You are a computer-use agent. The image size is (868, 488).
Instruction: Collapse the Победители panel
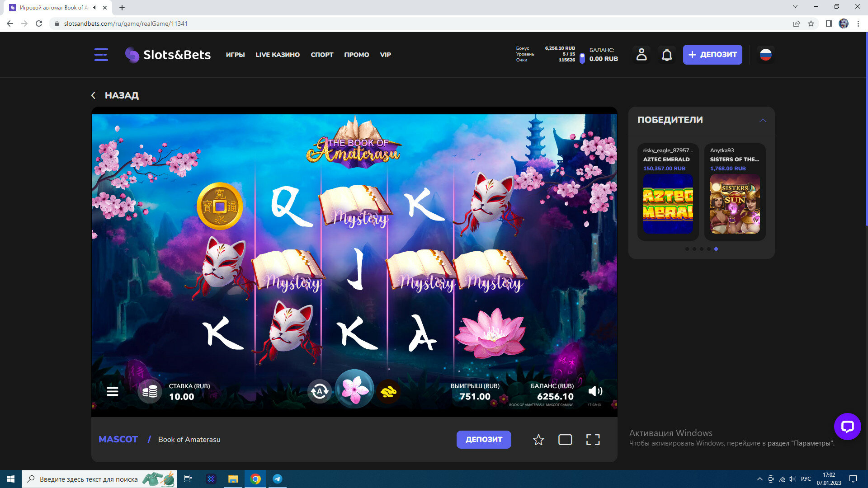pos(763,120)
